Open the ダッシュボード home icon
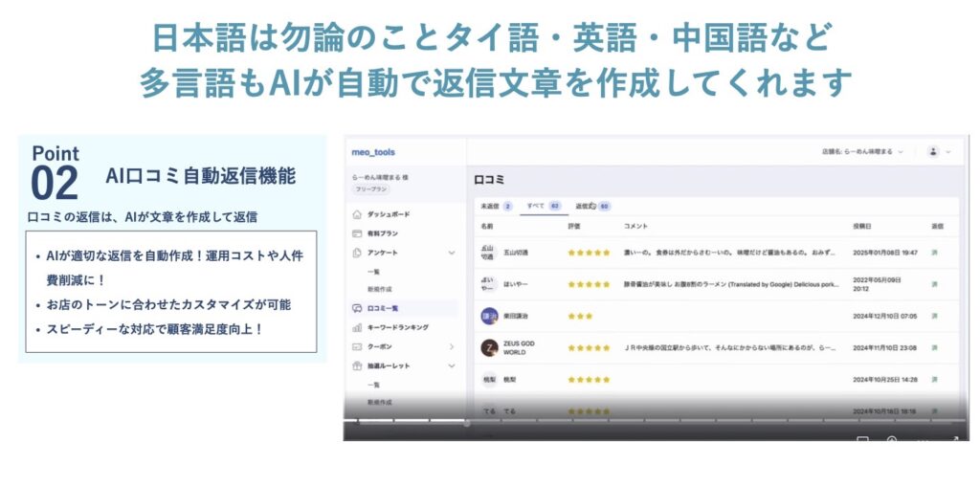 coord(357,214)
